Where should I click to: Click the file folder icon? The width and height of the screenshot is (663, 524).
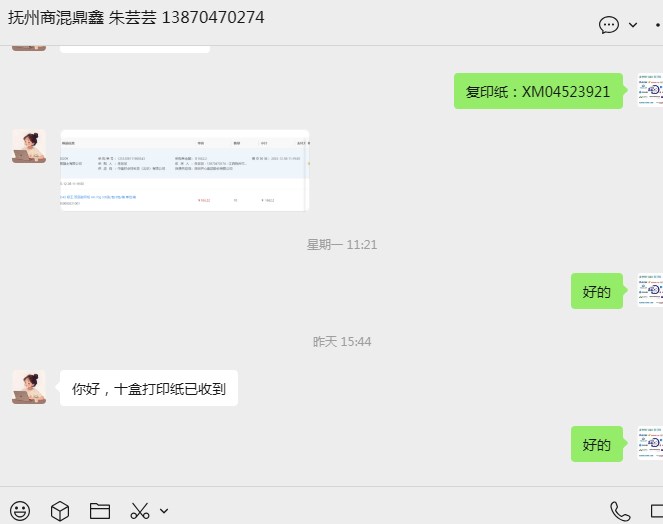point(100,511)
